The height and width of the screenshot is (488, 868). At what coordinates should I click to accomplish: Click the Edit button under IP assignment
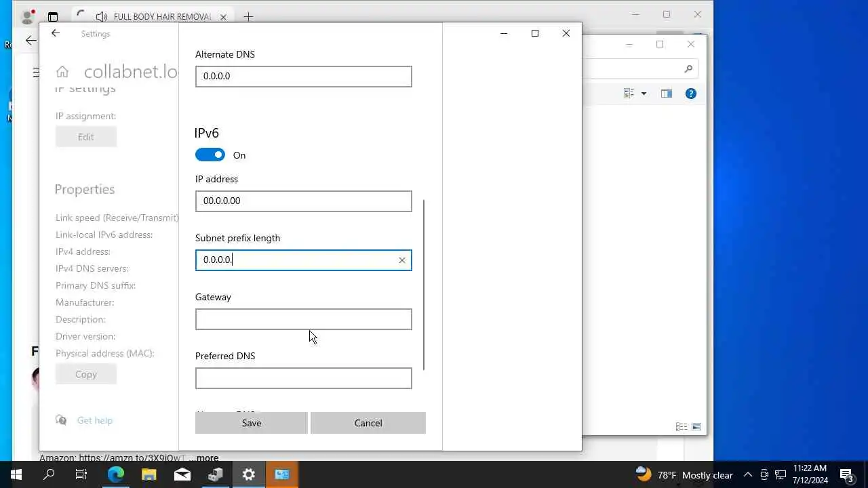tap(86, 137)
